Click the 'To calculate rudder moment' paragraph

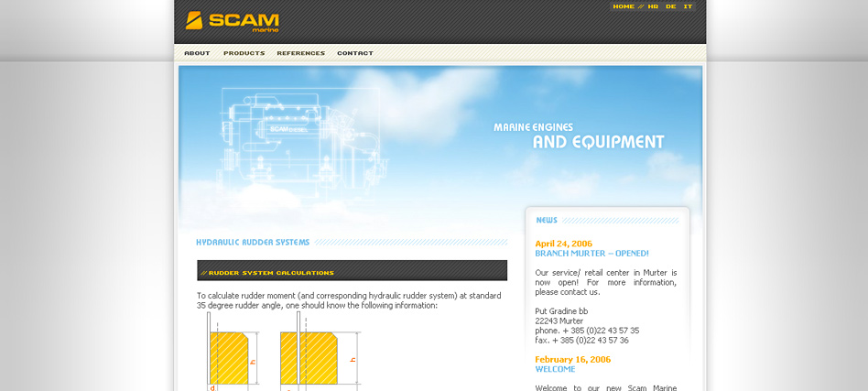tap(349, 300)
